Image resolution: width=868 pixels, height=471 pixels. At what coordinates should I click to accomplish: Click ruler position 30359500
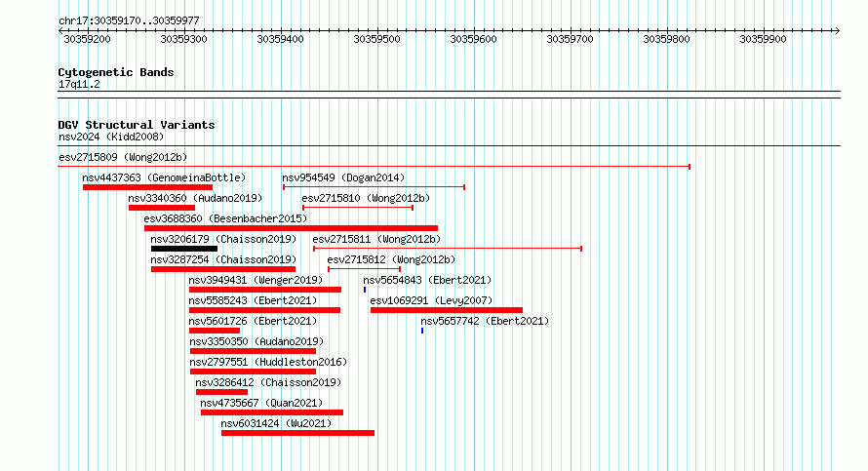click(x=377, y=39)
